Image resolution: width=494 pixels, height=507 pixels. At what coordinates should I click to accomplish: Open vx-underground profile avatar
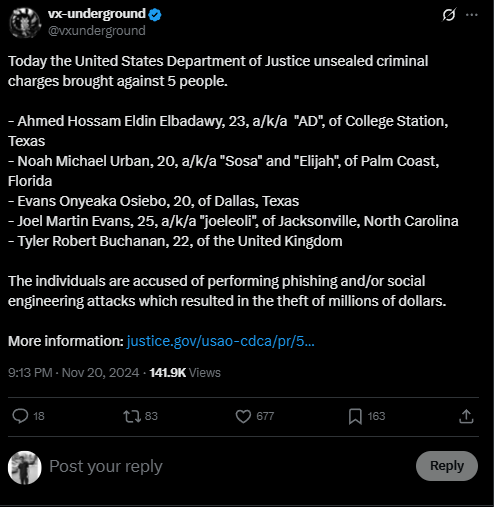[25, 23]
